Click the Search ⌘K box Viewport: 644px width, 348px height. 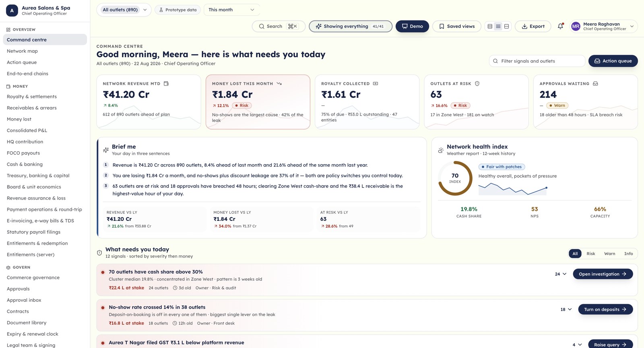pos(279,26)
